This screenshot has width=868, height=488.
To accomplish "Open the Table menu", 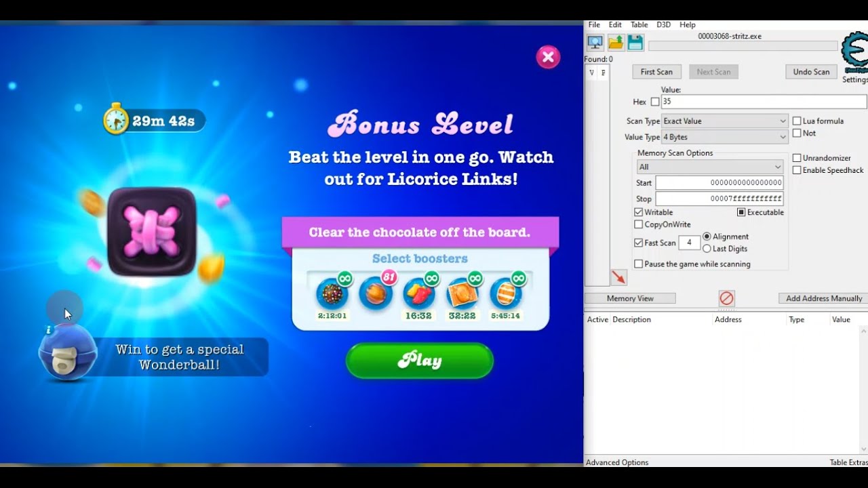I will (x=639, y=24).
